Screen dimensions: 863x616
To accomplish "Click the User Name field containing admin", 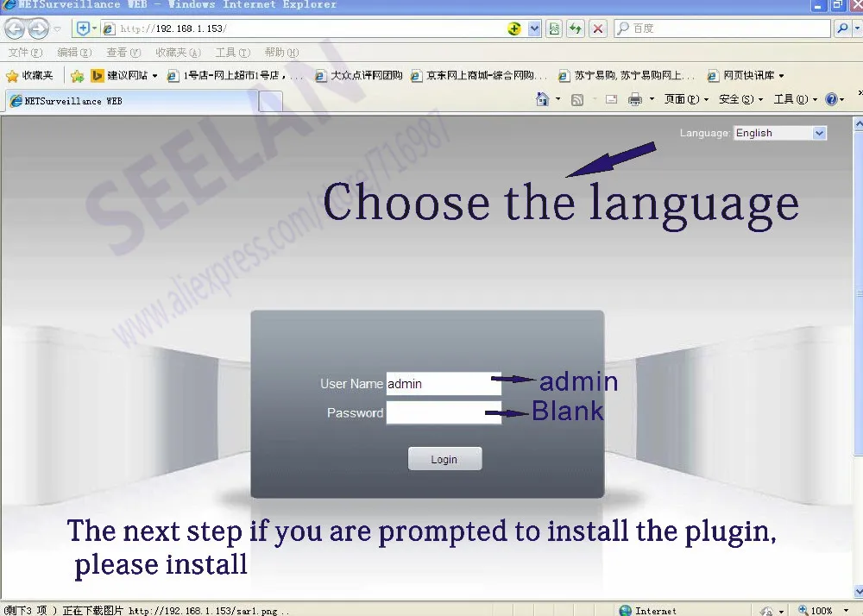I will (444, 384).
